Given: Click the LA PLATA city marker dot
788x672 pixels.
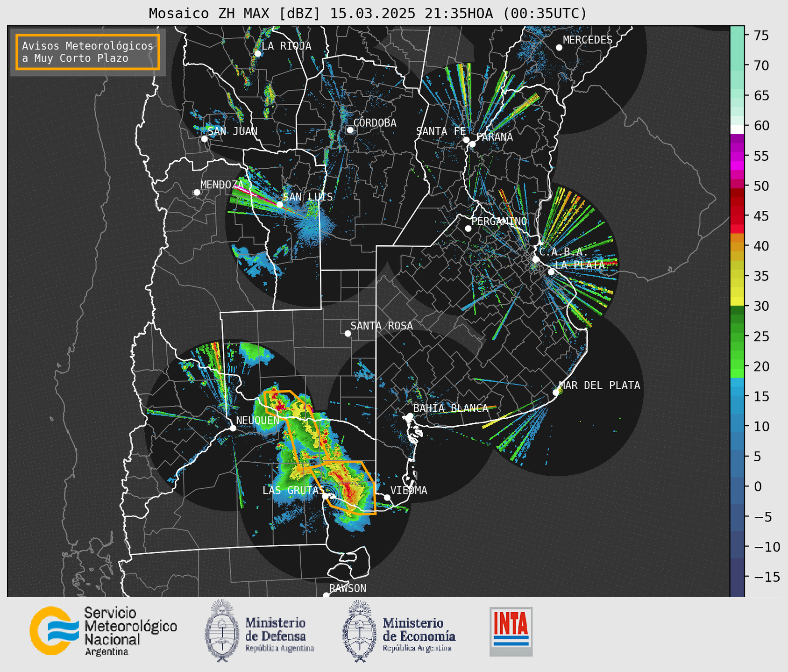Looking at the screenshot, I should tap(551, 272).
